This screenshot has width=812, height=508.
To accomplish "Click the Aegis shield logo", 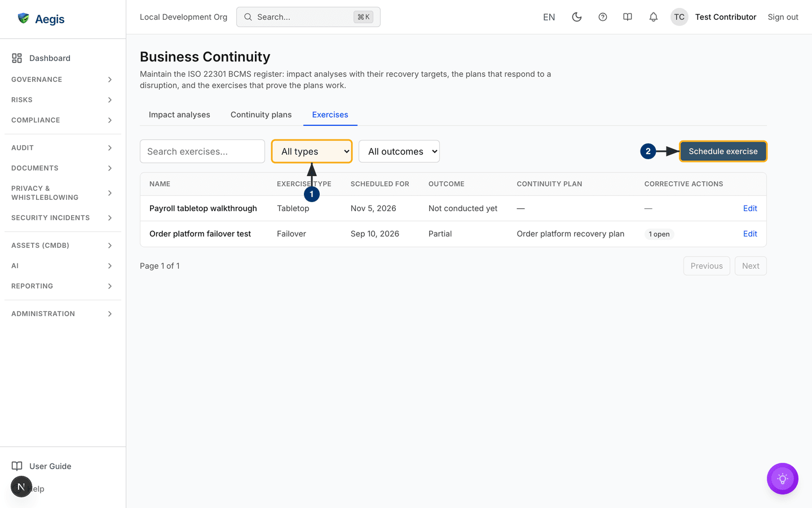I will [24, 19].
